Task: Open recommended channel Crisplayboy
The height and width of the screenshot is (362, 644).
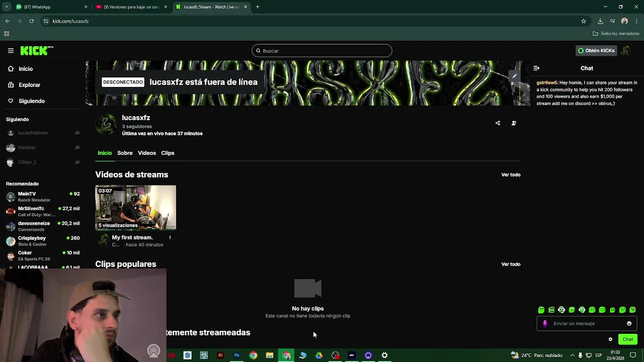Action: pos(42,241)
